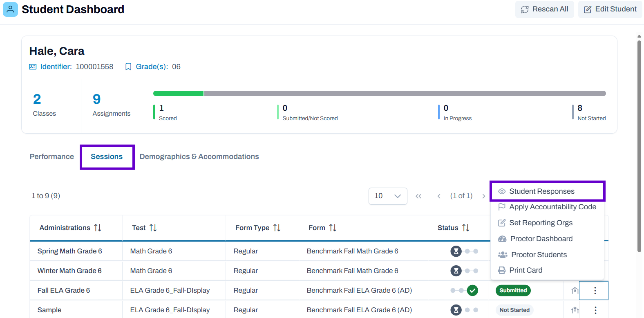Screen dimensions: 644x318
Task: Select the Sessions tab
Action: [x=107, y=157]
